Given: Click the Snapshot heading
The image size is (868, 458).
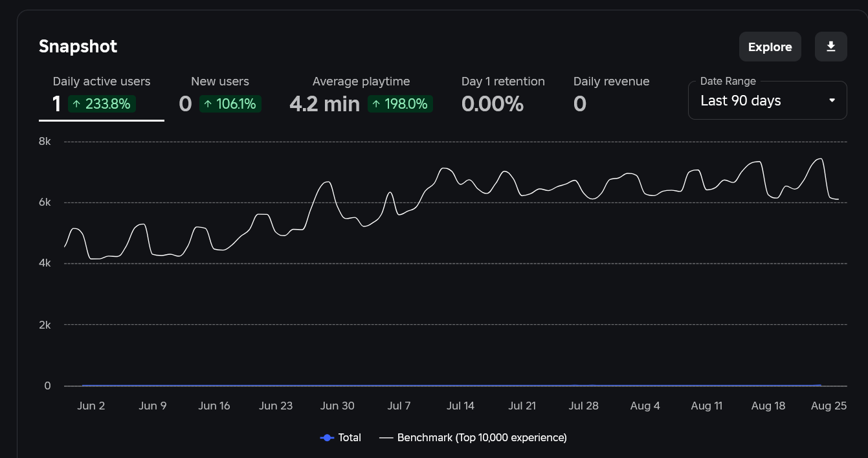Looking at the screenshot, I should click(x=78, y=47).
